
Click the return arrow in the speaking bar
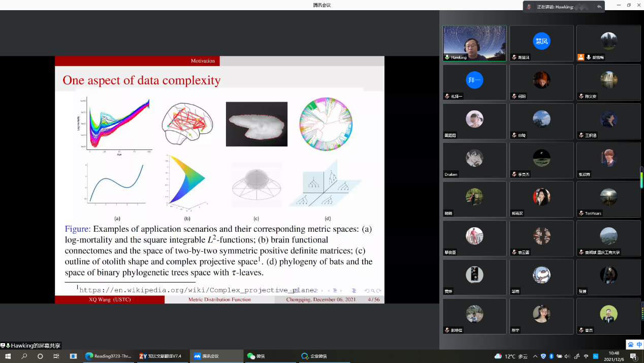[x=599, y=7]
